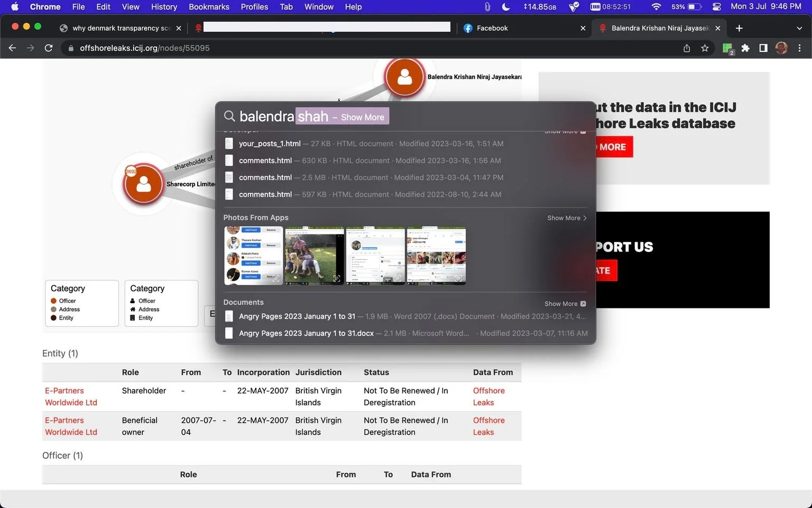Click the Chrome address bar URL
Screen dimensions: 812x508
click(x=144, y=48)
